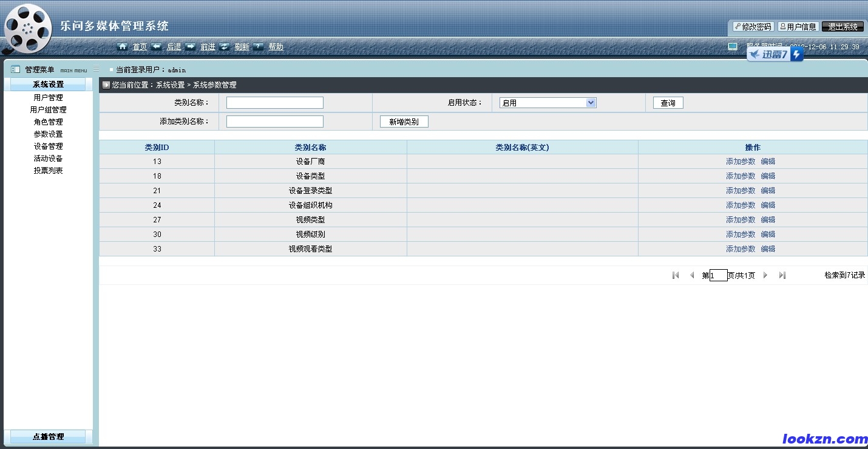Click the last-page arrow in the pagination bar
This screenshot has height=449, width=868.
(x=782, y=275)
